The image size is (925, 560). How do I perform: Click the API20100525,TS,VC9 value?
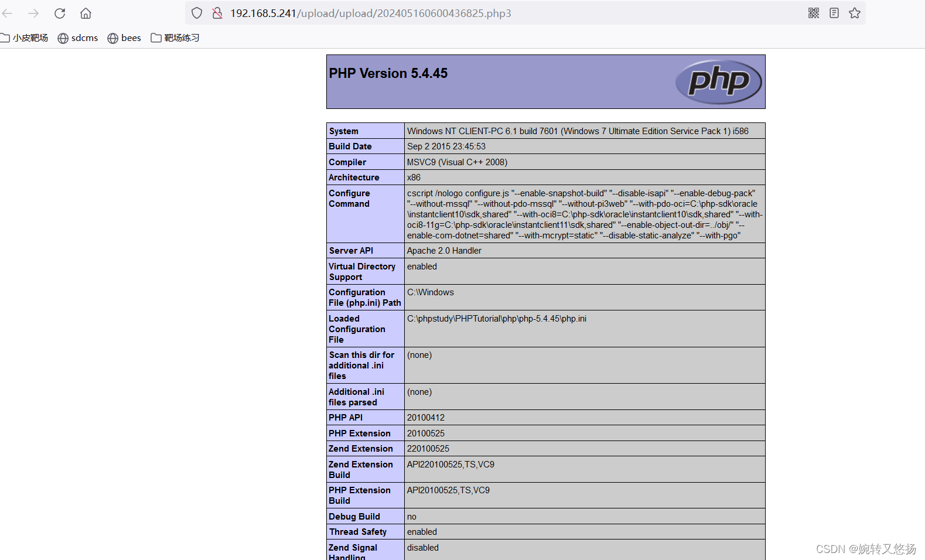(448, 490)
